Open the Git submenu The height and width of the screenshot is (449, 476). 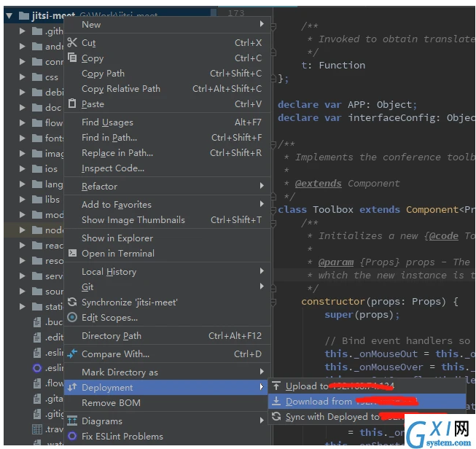tap(167, 286)
